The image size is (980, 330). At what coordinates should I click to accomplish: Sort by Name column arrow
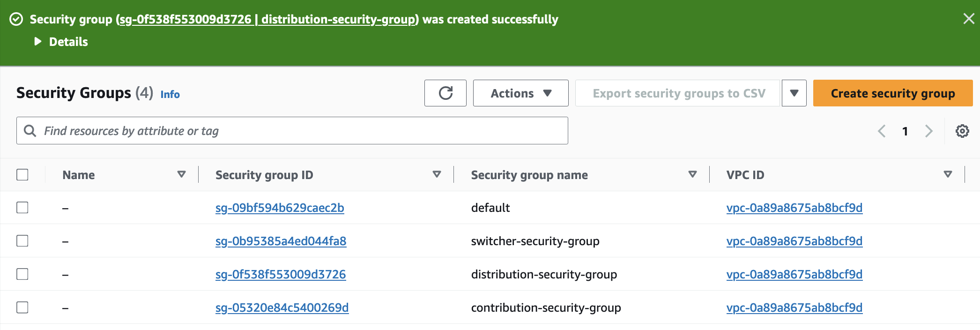point(181,174)
